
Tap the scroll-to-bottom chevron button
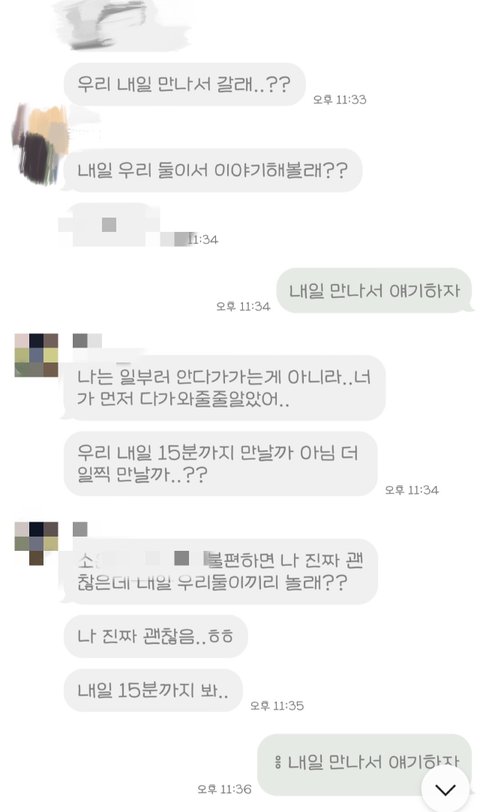(x=445, y=789)
